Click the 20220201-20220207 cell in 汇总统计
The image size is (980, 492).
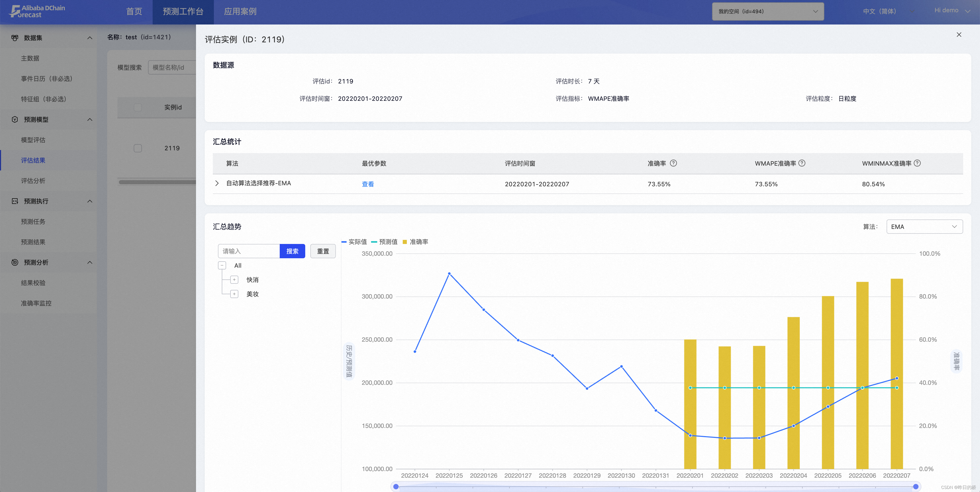537,184
